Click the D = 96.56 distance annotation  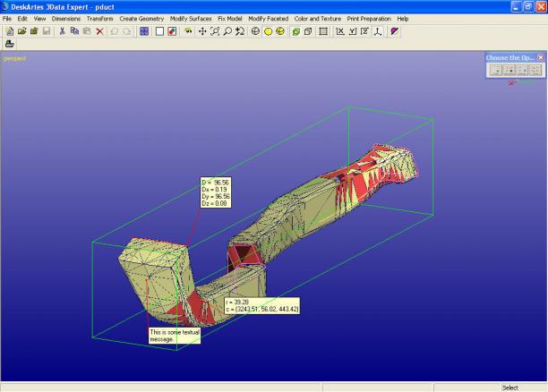click(x=216, y=192)
